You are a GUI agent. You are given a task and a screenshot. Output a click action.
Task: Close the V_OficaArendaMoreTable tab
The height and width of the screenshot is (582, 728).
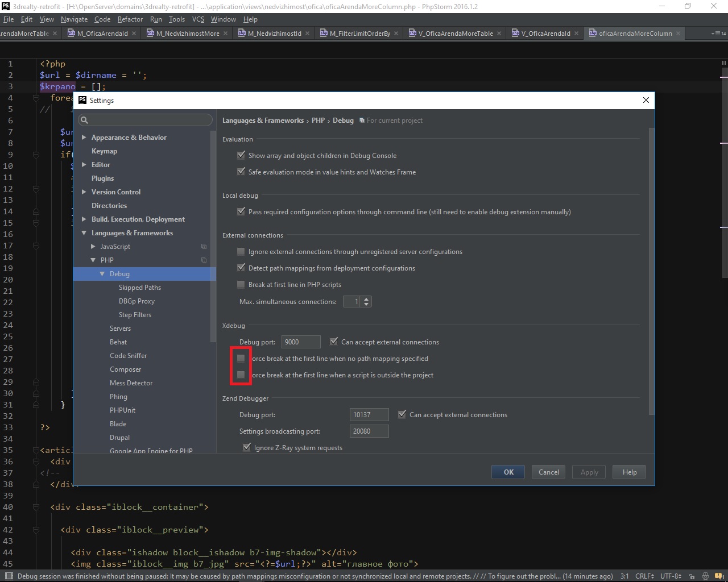[x=499, y=34]
